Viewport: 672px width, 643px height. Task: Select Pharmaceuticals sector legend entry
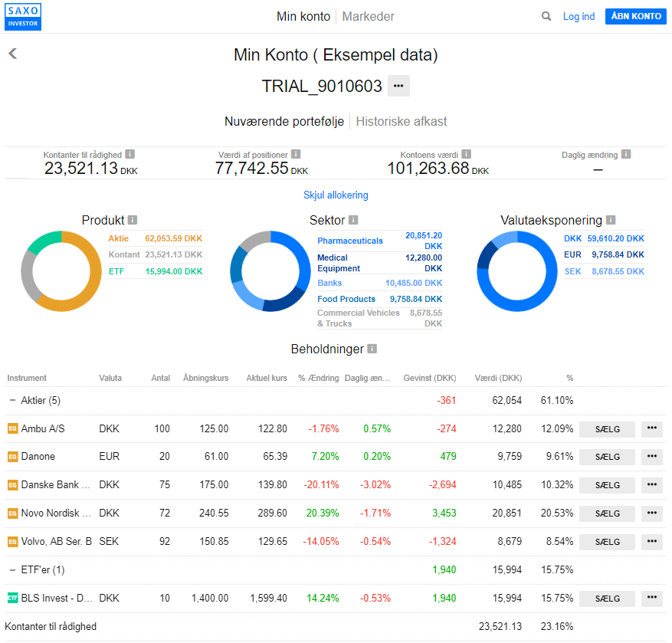(380, 241)
